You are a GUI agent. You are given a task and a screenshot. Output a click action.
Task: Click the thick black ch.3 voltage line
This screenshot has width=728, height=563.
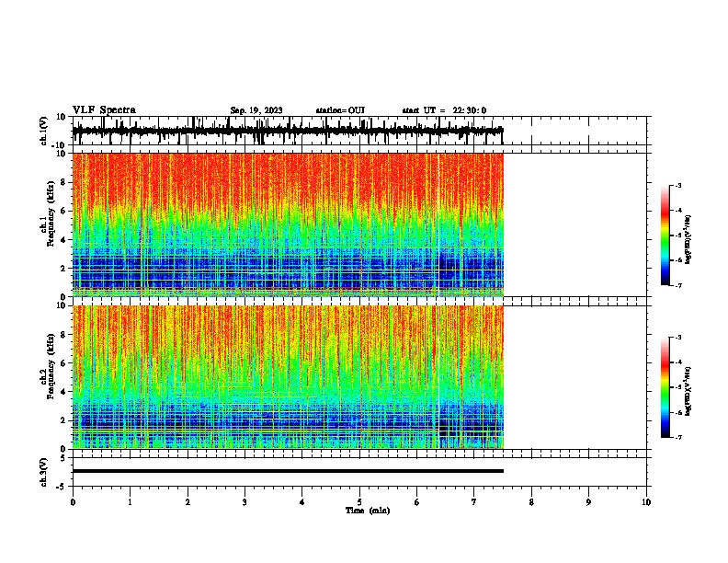pos(288,471)
